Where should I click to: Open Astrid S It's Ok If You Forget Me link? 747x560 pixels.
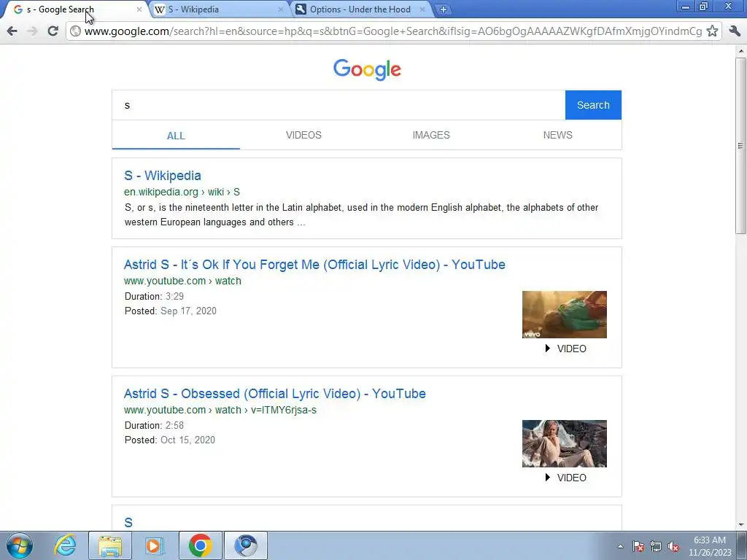click(314, 265)
